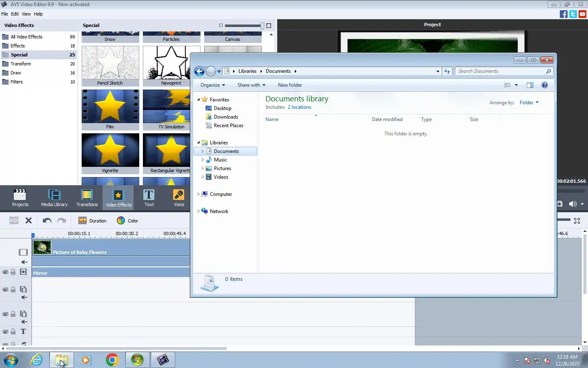Click the volume speaker icon in preview
588x368 pixels.
pos(572,204)
